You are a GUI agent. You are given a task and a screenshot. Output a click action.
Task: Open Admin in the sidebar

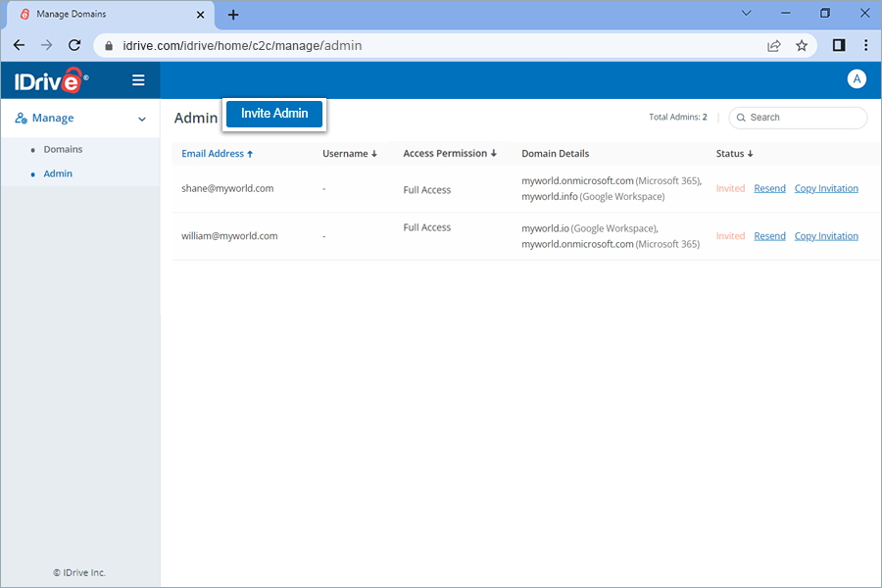coord(58,173)
